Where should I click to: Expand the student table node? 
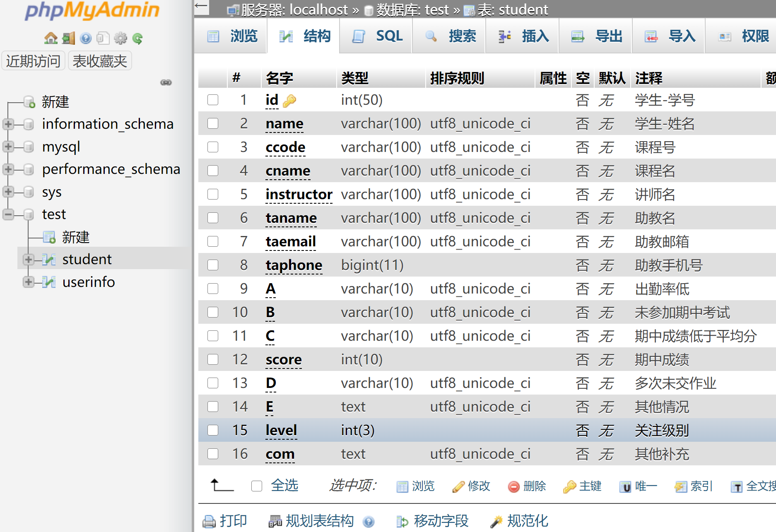click(x=28, y=260)
